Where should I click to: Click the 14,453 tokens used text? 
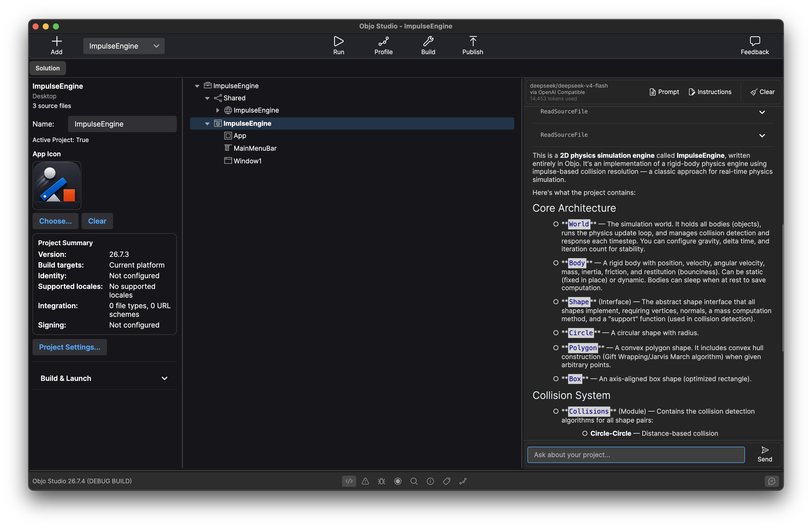click(553, 99)
